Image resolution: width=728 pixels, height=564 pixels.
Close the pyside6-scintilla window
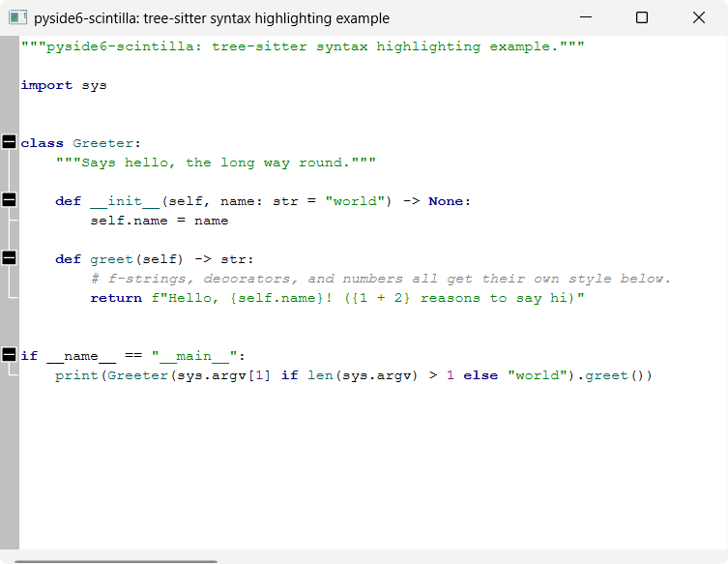(x=699, y=17)
